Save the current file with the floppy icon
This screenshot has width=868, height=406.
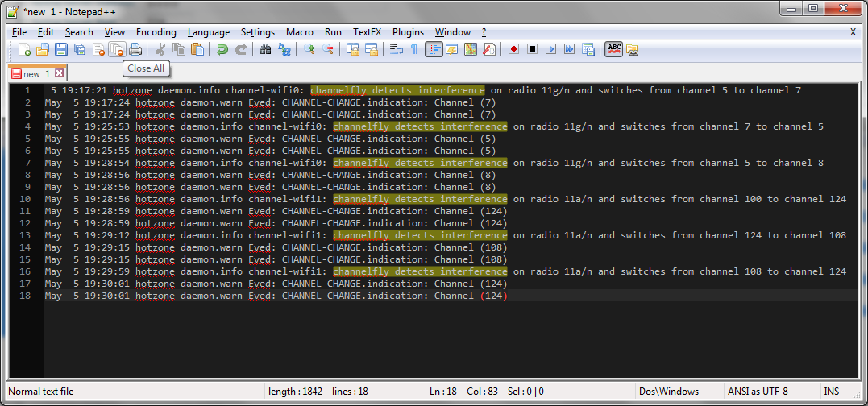[x=61, y=50]
